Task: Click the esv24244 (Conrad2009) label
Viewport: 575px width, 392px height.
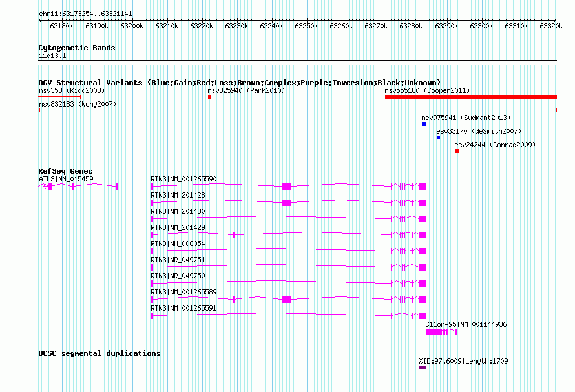Action: click(x=495, y=145)
